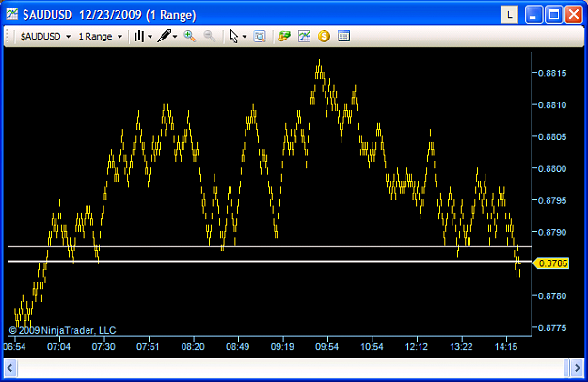Open the chart trader money icon
The image size is (588, 382).
[284, 36]
